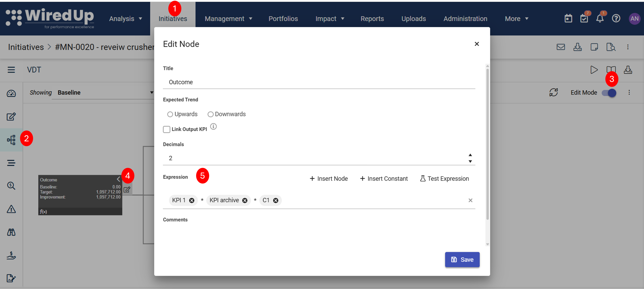The height and width of the screenshot is (289, 644).
Task: Open the hand with dollar sidebar icon
Action: click(x=11, y=255)
